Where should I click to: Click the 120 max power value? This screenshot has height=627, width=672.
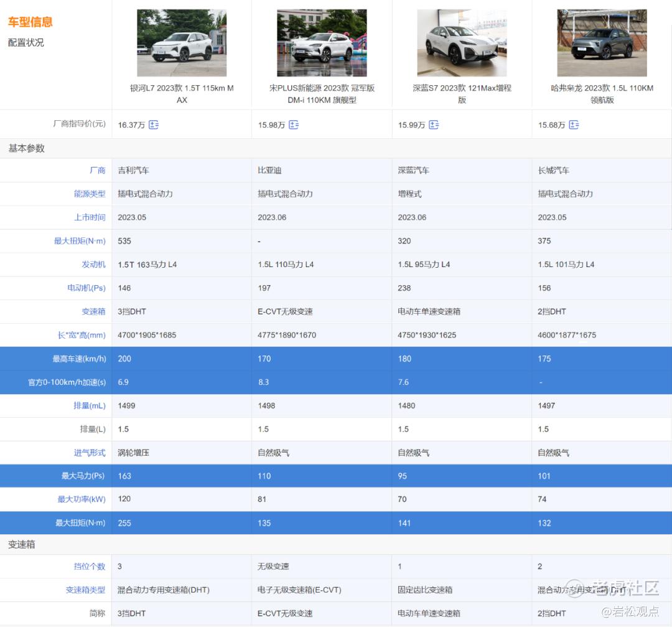[x=124, y=499]
